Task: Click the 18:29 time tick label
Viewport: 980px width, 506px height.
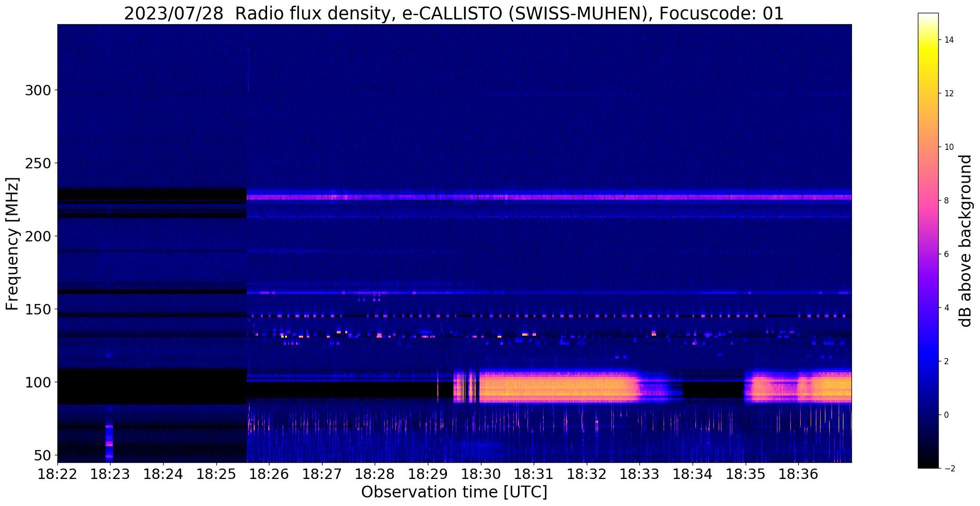Action: point(428,474)
